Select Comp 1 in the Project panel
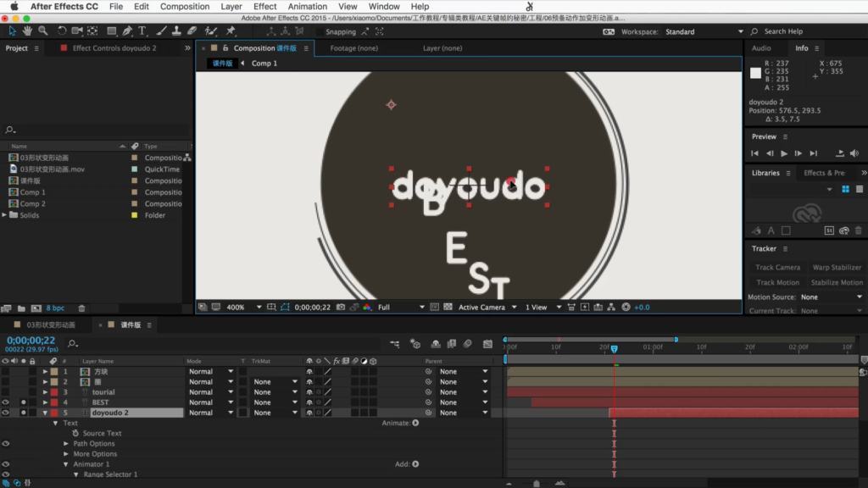This screenshot has height=488, width=868. click(32, 192)
